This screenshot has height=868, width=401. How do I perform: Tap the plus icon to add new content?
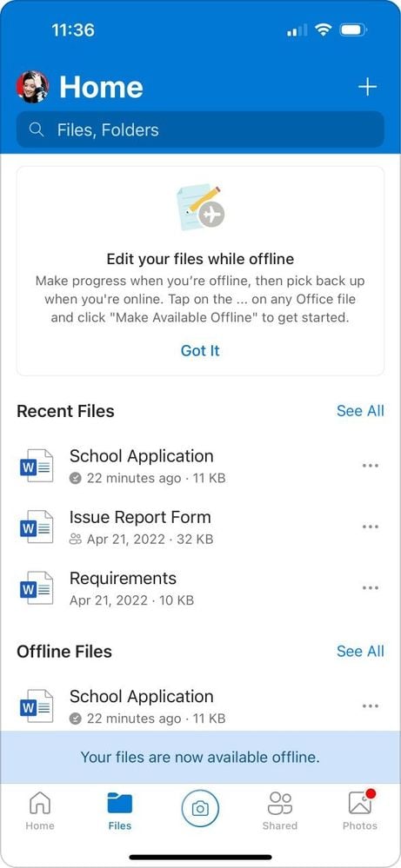pyautogui.click(x=367, y=87)
